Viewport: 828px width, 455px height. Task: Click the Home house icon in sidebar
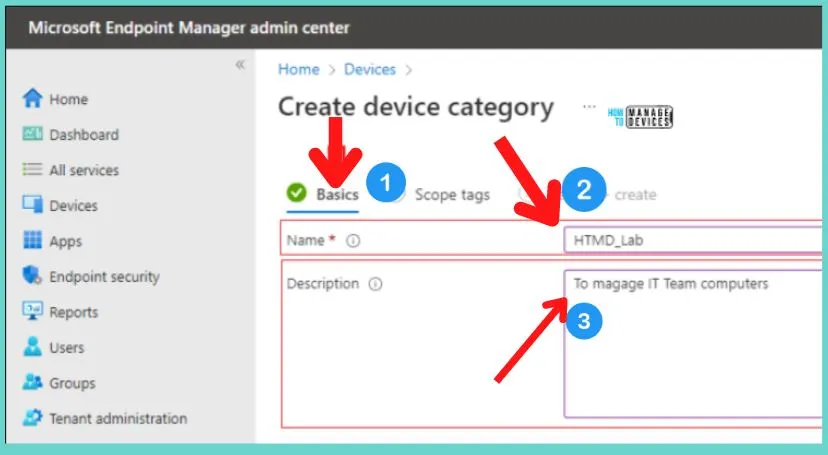[x=32, y=98]
